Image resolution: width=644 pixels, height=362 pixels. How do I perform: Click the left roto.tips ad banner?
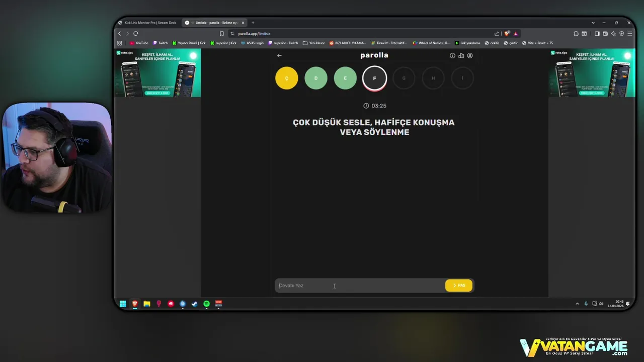pyautogui.click(x=157, y=73)
